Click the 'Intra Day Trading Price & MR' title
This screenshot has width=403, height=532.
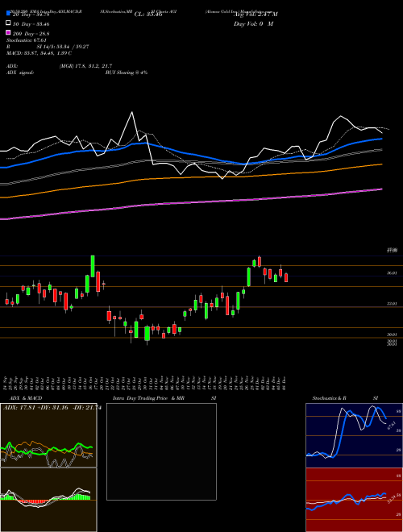pos(148,398)
